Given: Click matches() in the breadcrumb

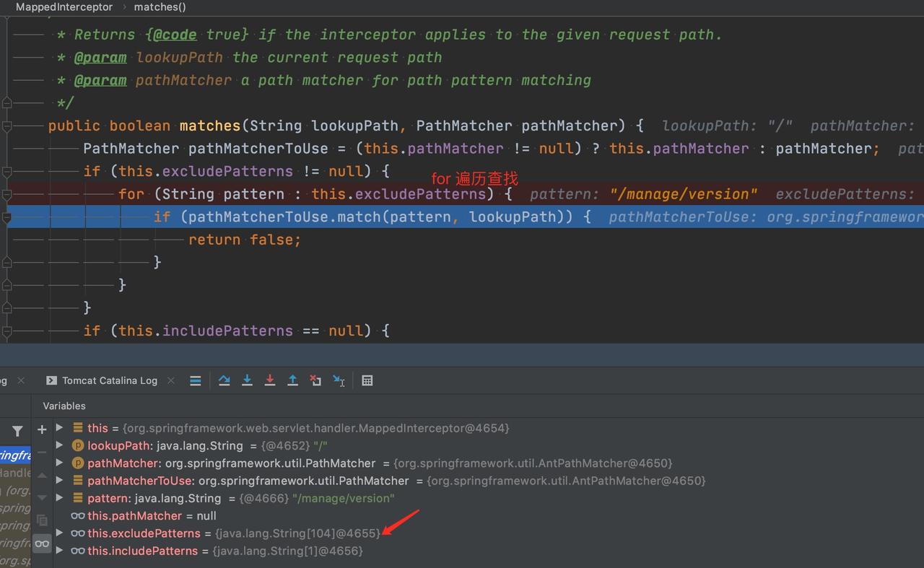Looking at the screenshot, I should 160,7.
